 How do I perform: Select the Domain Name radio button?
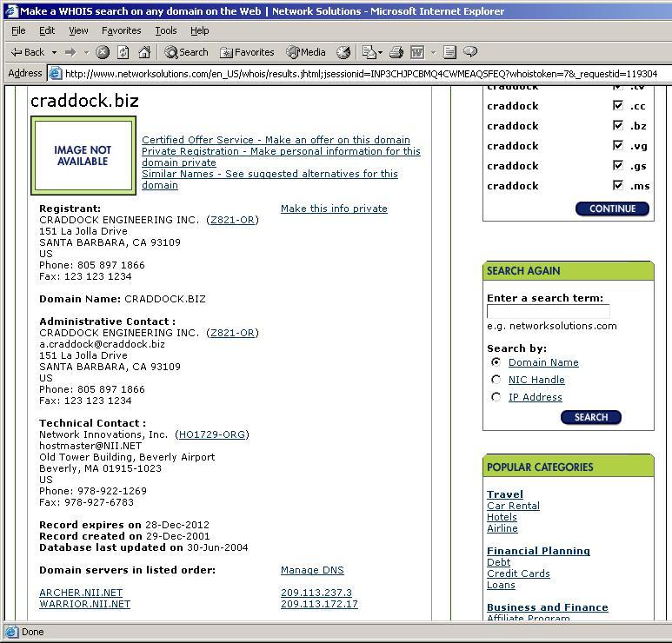[496, 362]
